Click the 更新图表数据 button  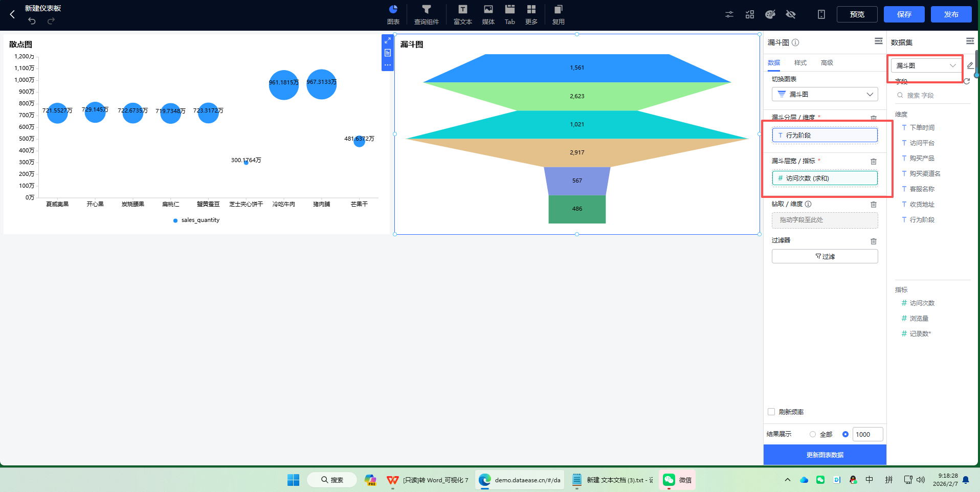click(825, 455)
